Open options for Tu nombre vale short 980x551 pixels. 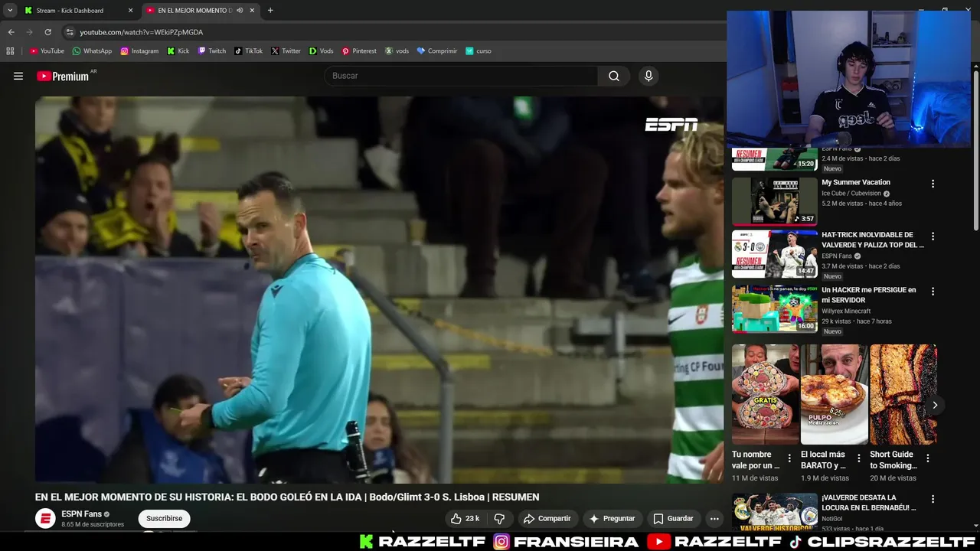[x=789, y=458]
